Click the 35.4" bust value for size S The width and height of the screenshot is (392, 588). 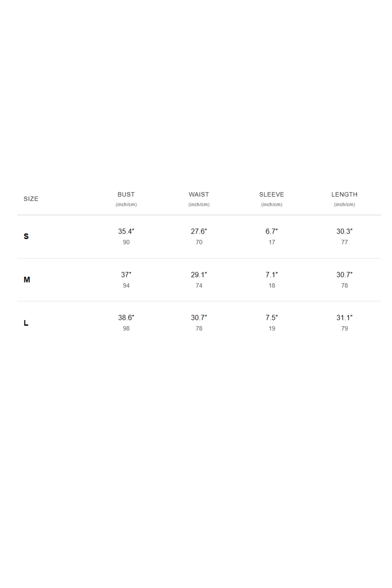click(x=126, y=231)
